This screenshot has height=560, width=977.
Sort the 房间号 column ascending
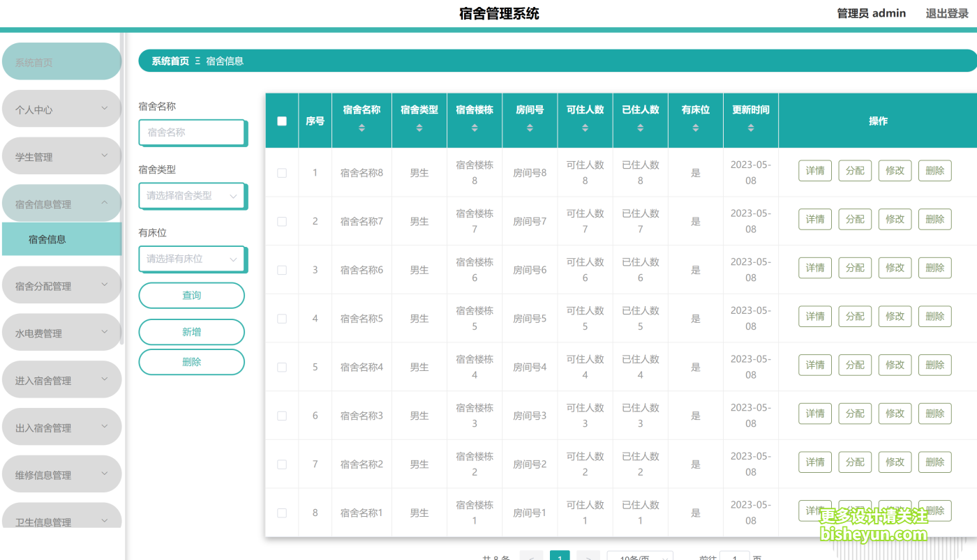click(530, 128)
